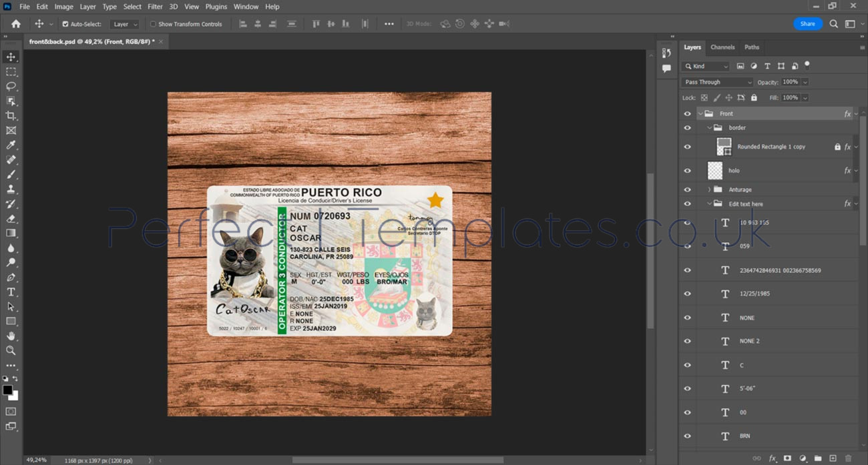Open the Kind filter dropdown
The image size is (868, 465).
706,66
